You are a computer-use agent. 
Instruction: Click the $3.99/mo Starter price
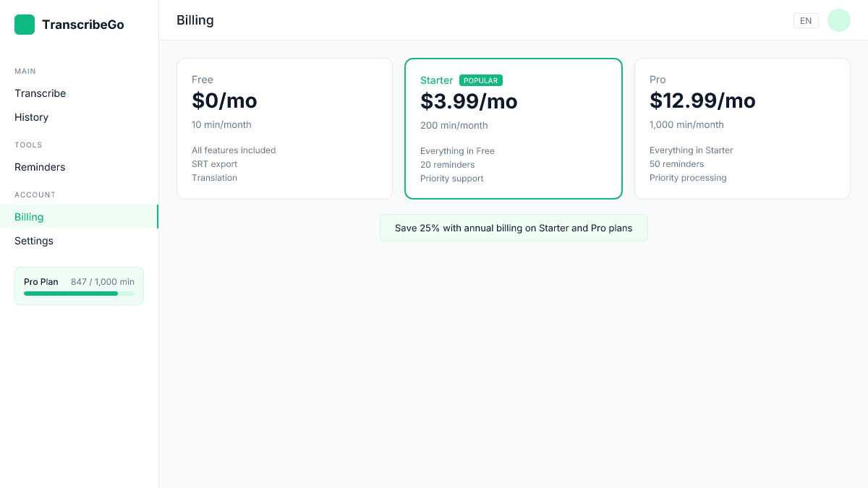[x=469, y=101]
